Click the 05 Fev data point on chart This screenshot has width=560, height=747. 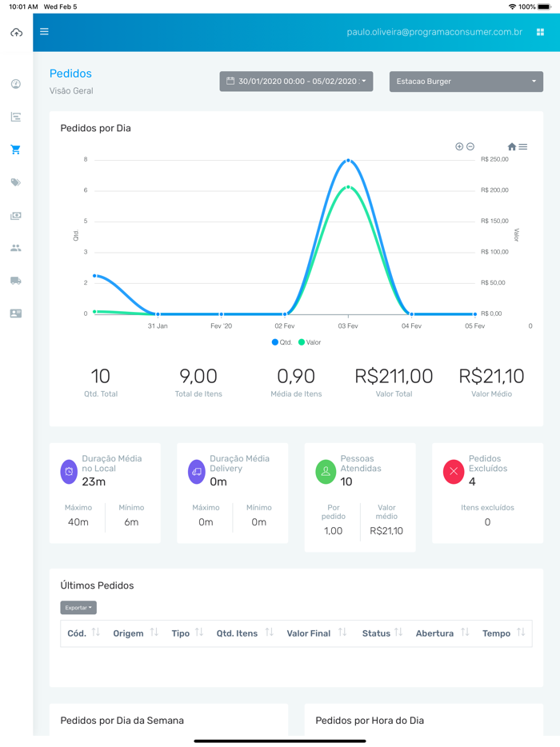tap(474, 314)
